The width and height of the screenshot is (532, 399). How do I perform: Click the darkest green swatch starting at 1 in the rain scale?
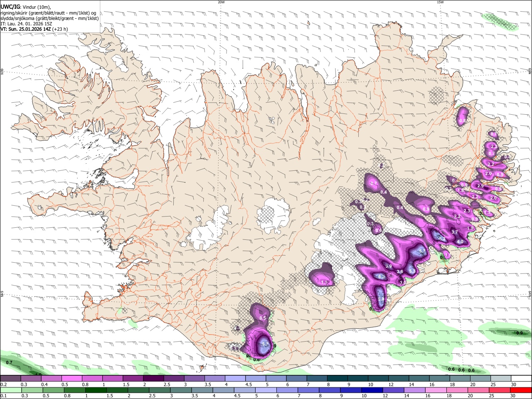(x=96, y=390)
